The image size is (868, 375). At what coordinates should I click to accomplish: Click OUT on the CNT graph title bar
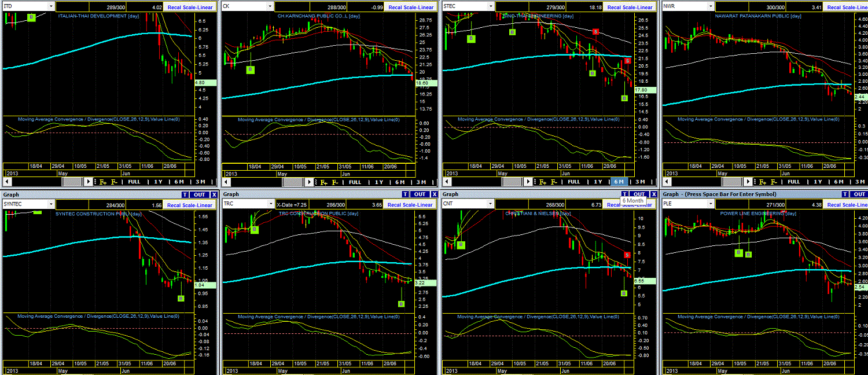pyautogui.click(x=639, y=194)
